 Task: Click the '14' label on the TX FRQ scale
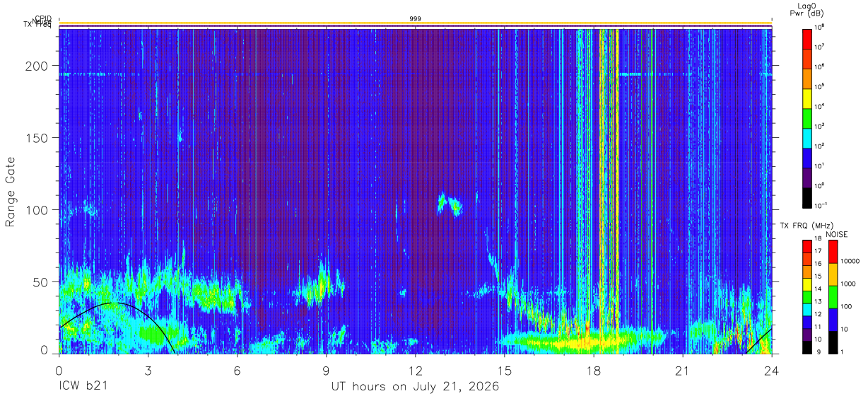click(818, 289)
